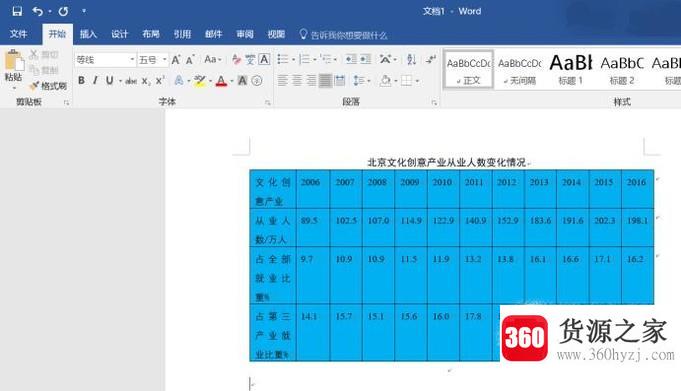This screenshot has height=391, width=681.
Task: Apply the 标题 2 Heading style
Action: pyautogui.click(x=621, y=70)
